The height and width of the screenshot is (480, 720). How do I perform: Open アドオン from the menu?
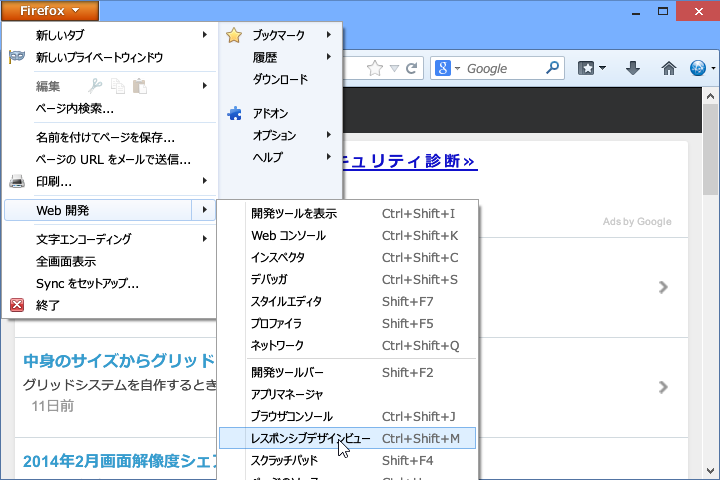click(281, 113)
